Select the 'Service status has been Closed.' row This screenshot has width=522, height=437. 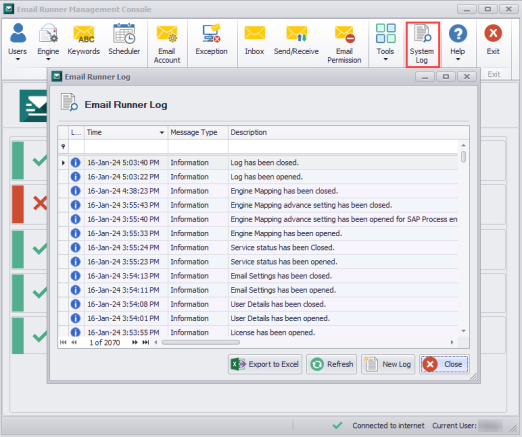coord(258,247)
